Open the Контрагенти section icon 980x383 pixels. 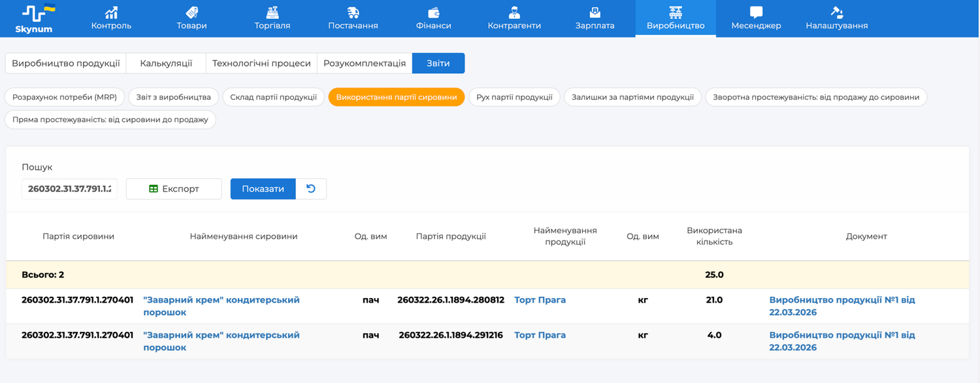click(x=514, y=12)
